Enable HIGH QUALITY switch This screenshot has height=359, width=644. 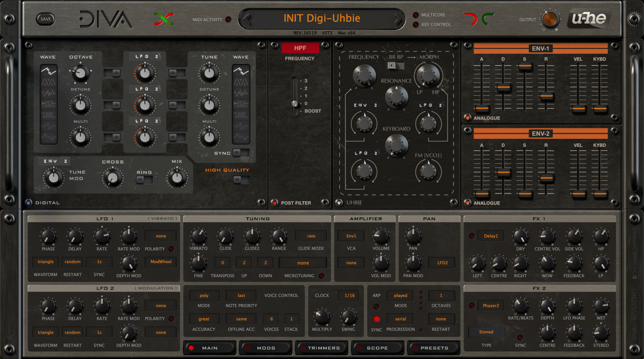[x=241, y=180]
